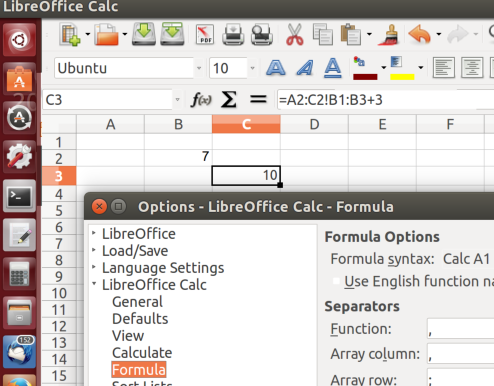494x386 pixels.
Task: Click the Undo arrow
Action: click(x=420, y=34)
